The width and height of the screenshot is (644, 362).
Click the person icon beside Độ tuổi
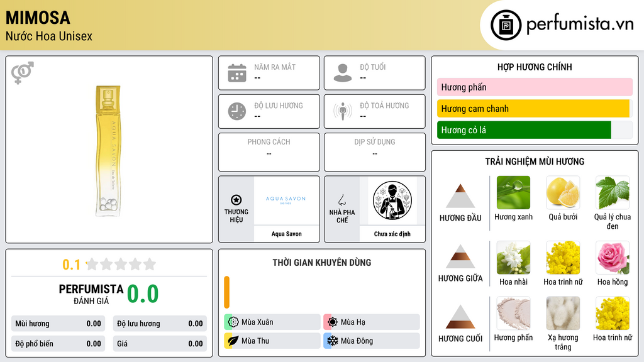pyautogui.click(x=343, y=73)
